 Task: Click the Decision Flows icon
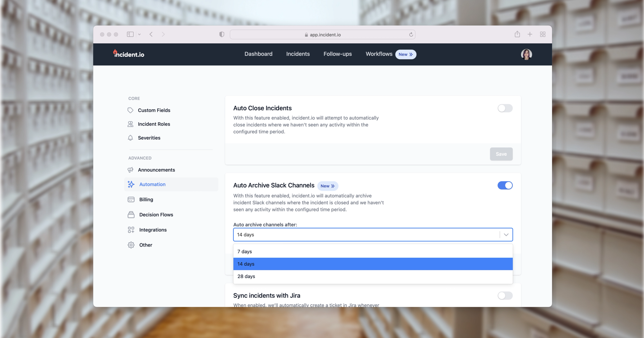pyautogui.click(x=131, y=215)
